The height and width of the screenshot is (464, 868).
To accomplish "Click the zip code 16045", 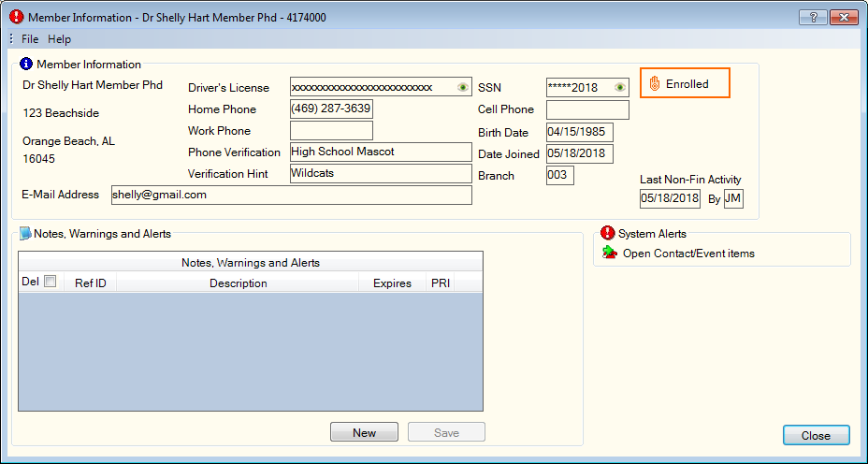I will click(38, 159).
